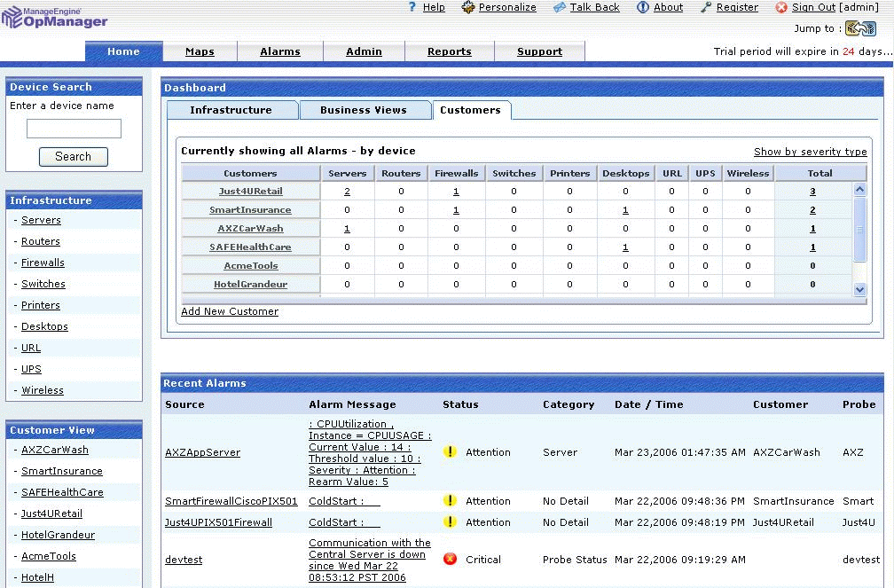
Task: Click the Jump to icon
Action: (x=860, y=28)
